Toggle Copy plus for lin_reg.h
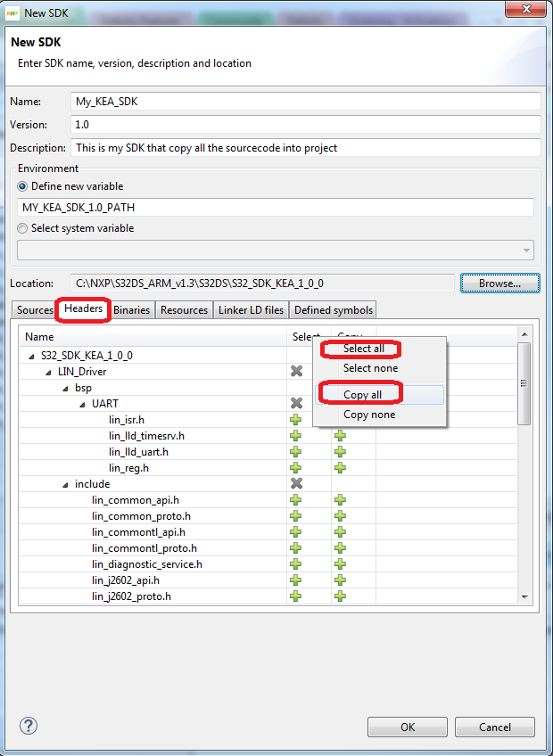Screen dimensions: 553x756 [x=340, y=468]
